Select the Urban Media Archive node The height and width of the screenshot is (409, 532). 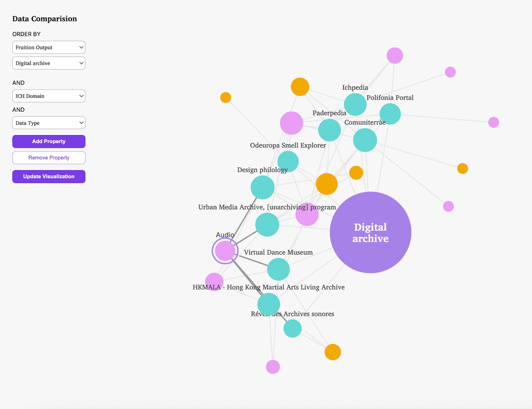click(x=267, y=224)
